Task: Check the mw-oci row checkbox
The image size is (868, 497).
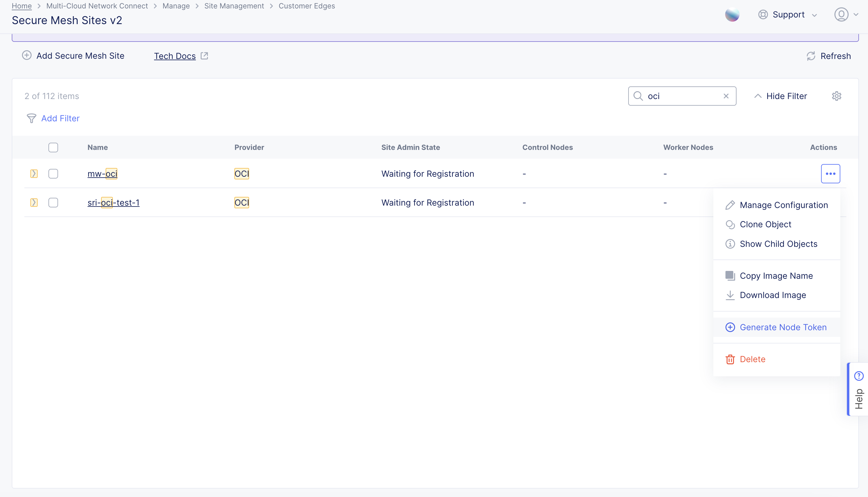Action: coord(53,174)
